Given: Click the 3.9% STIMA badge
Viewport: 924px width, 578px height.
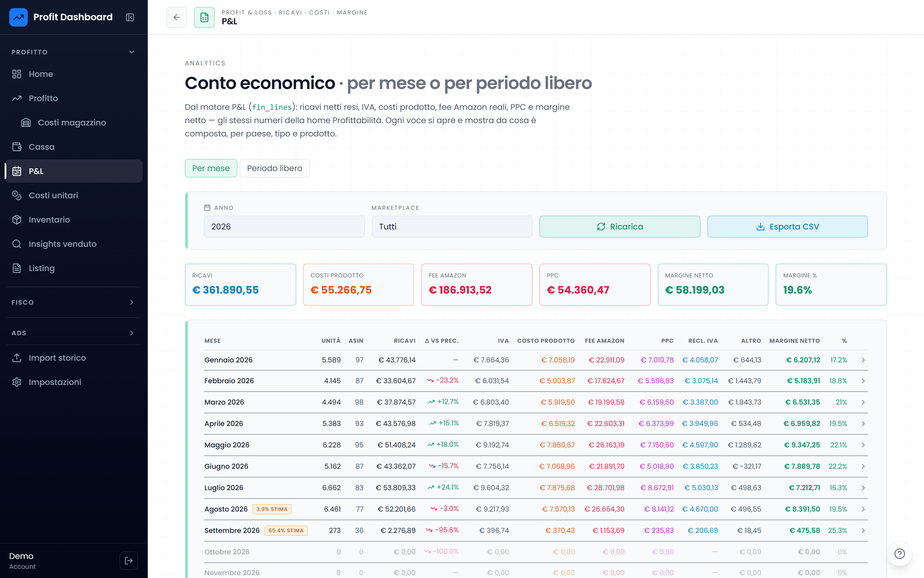Looking at the screenshot, I should [272, 509].
